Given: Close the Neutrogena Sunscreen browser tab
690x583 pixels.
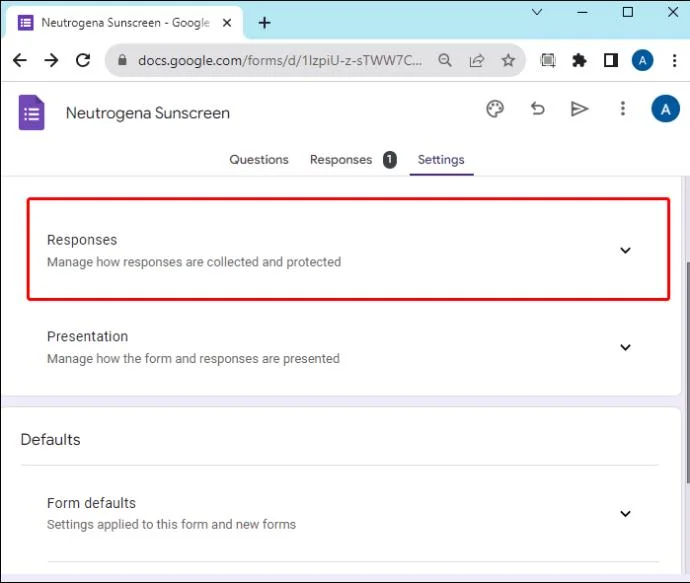Looking at the screenshot, I should (x=227, y=23).
